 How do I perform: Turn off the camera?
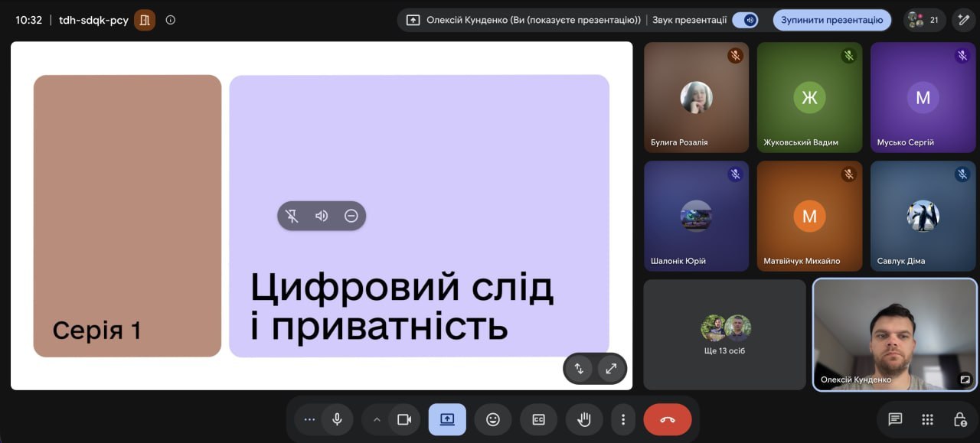404,419
